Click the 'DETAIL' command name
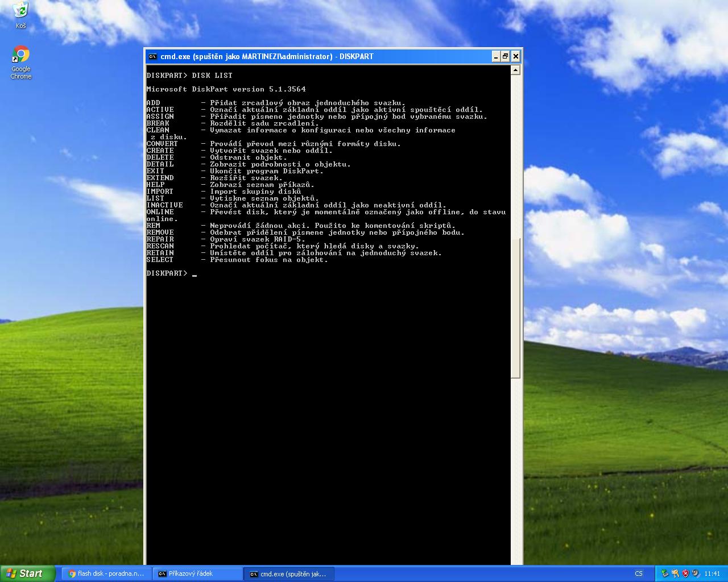The height and width of the screenshot is (582, 728). [160, 164]
